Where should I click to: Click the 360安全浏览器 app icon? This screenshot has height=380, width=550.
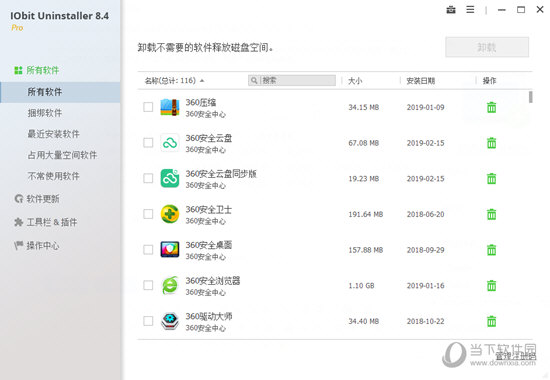pyautogui.click(x=170, y=285)
